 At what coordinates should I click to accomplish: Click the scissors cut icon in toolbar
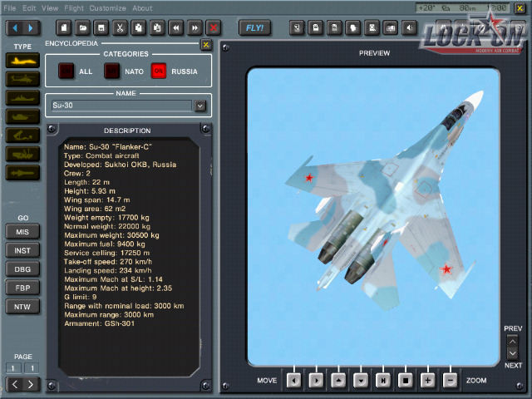[120, 27]
